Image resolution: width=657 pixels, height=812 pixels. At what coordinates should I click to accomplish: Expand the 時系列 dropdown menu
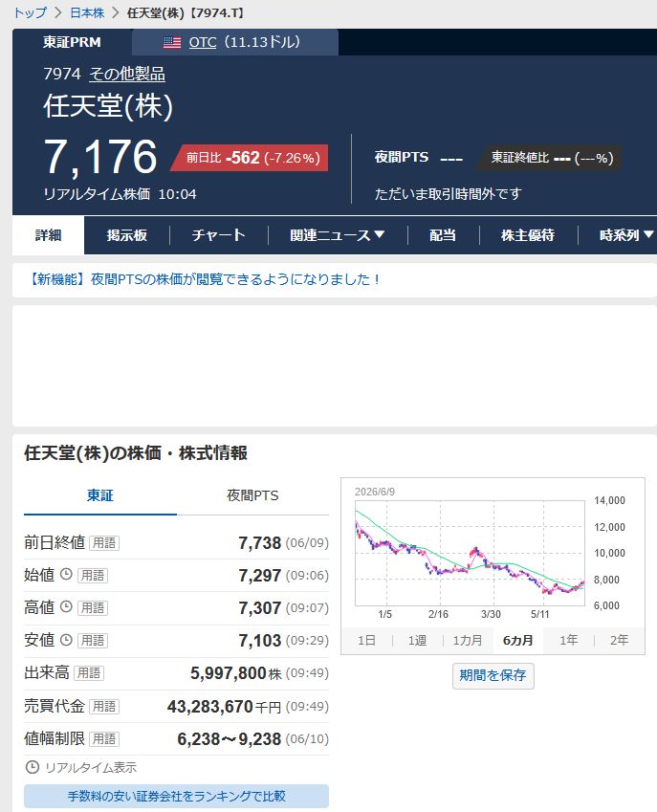click(625, 235)
